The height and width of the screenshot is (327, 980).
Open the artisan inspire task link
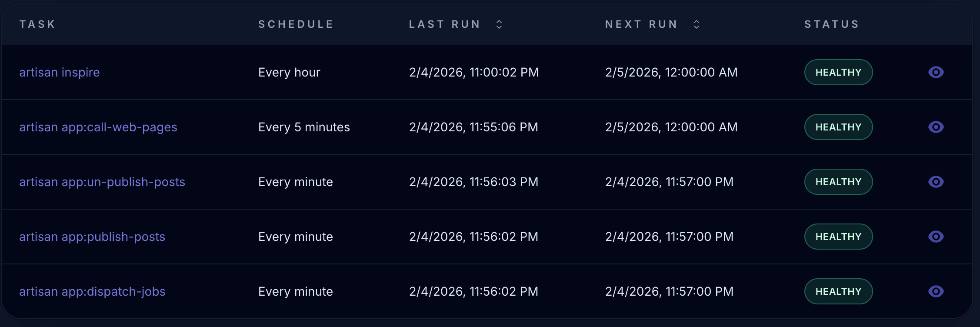click(x=59, y=72)
